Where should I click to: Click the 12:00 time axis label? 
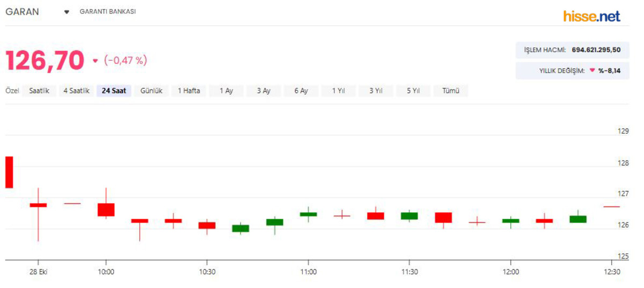coord(510,272)
